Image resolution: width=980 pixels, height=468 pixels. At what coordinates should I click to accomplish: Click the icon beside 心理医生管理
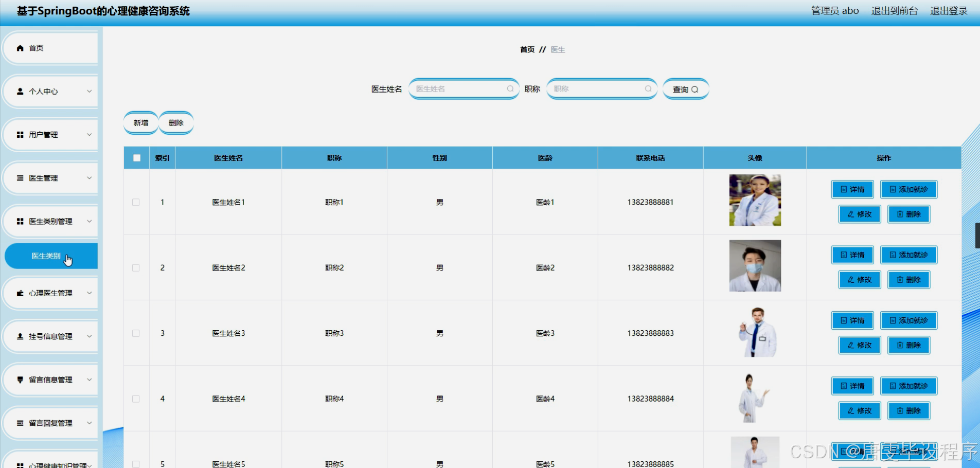[20, 293]
